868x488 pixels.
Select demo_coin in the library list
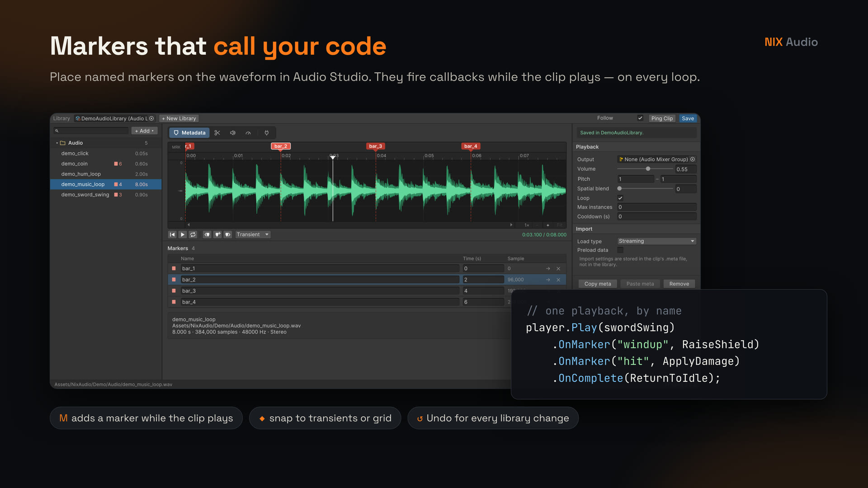pos(105,164)
